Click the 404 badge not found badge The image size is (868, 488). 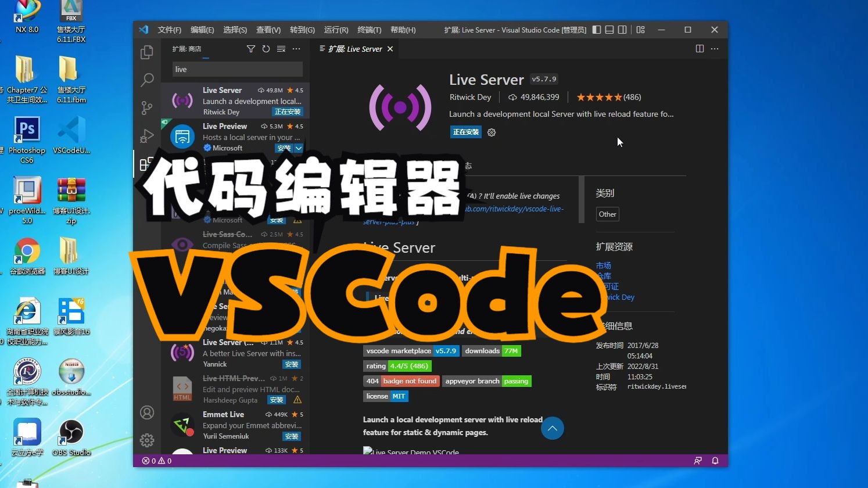coord(401,381)
